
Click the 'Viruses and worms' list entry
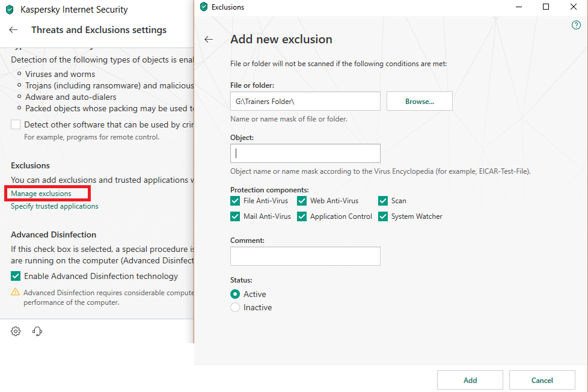pos(60,75)
